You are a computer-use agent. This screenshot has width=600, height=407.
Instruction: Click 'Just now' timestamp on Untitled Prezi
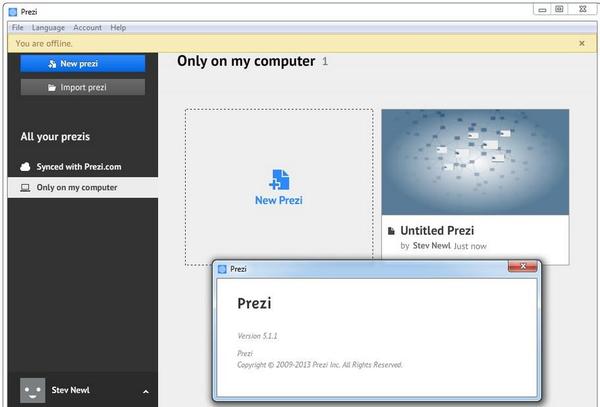(x=470, y=246)
